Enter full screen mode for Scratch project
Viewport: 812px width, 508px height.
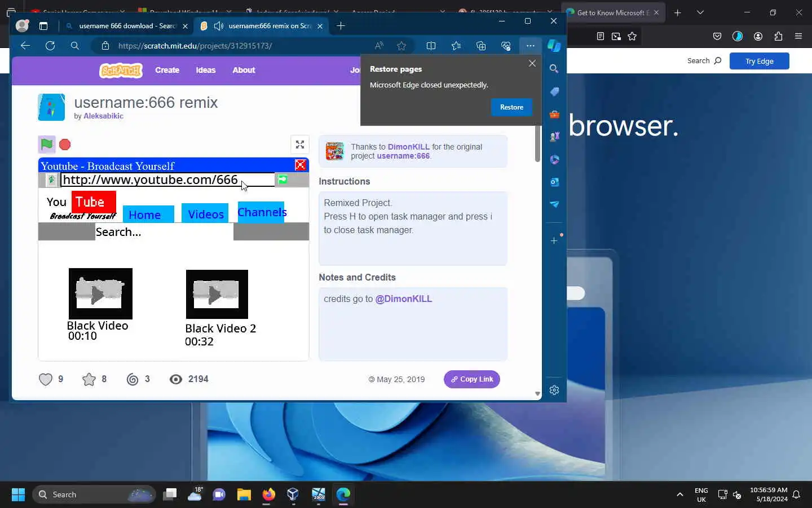click(300, 144)
